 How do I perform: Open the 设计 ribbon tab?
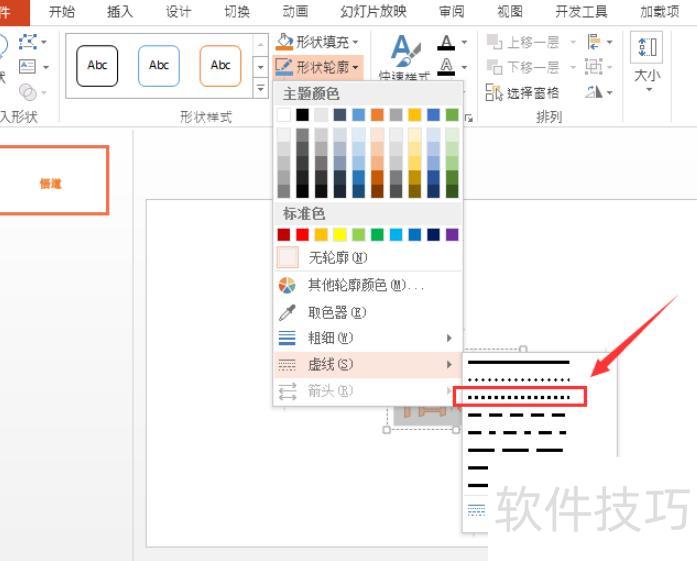tap(178, 12)
